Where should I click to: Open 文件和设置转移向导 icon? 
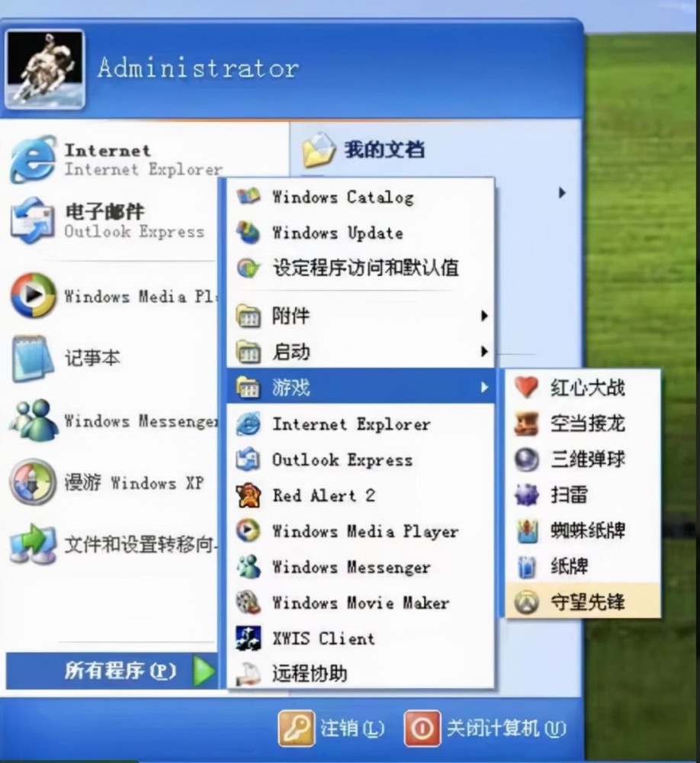click(x=33, y=544)
